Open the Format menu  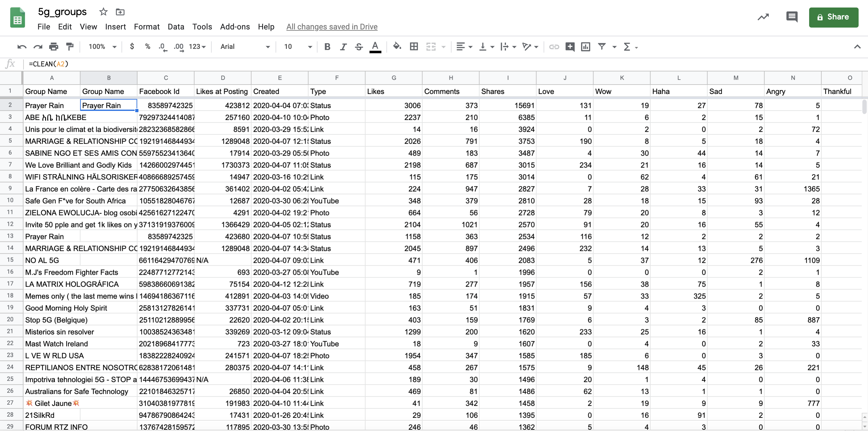click(x=147, y=27)
